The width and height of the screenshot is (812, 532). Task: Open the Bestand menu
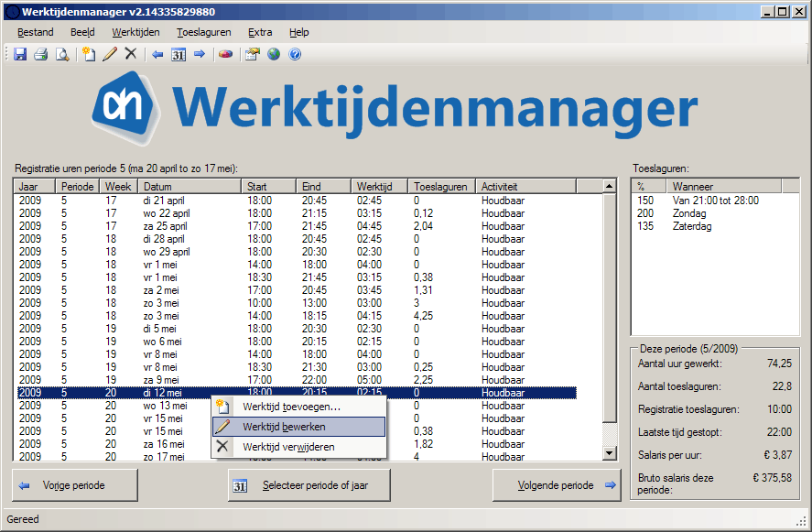pos(35,32)
